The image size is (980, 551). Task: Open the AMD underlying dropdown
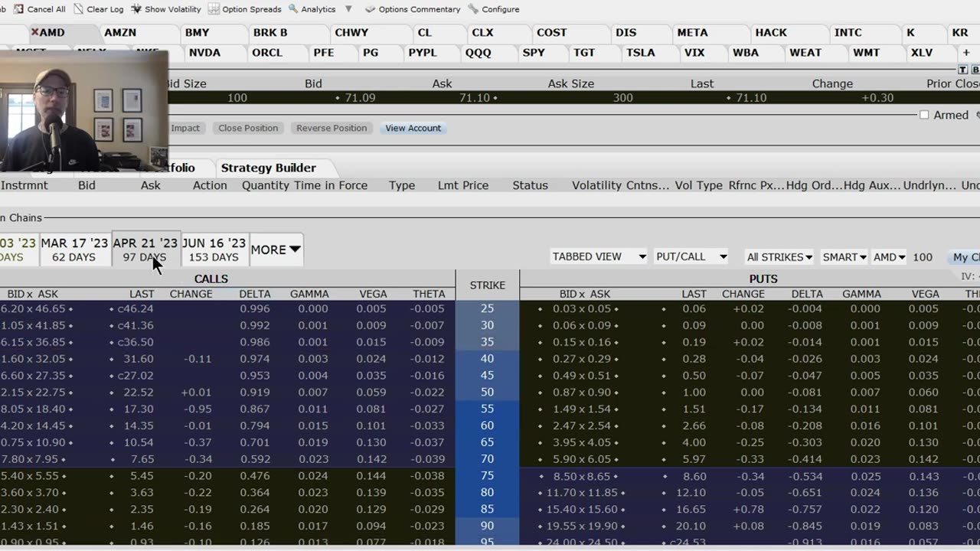point(889,257)
